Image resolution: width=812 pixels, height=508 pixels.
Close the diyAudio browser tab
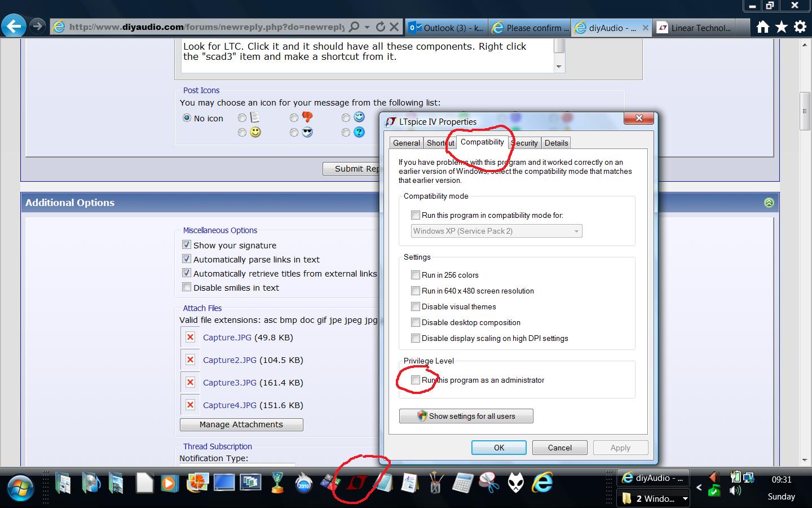tap(646, 28)
